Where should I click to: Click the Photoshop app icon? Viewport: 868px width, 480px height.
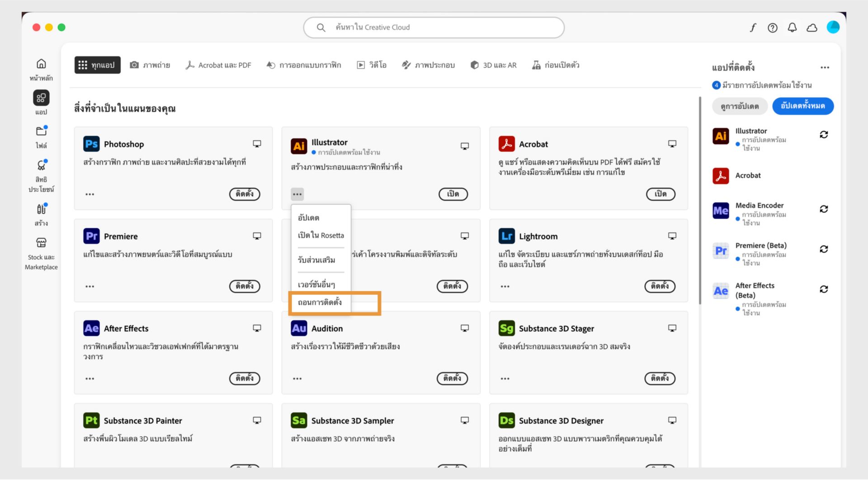[91, 144]
